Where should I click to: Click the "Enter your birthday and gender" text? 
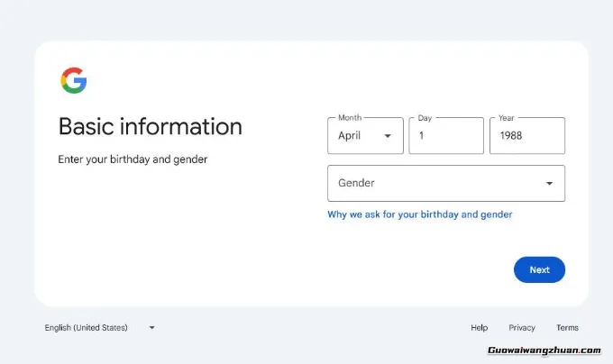pyautogui.click(x=133, y=159)
